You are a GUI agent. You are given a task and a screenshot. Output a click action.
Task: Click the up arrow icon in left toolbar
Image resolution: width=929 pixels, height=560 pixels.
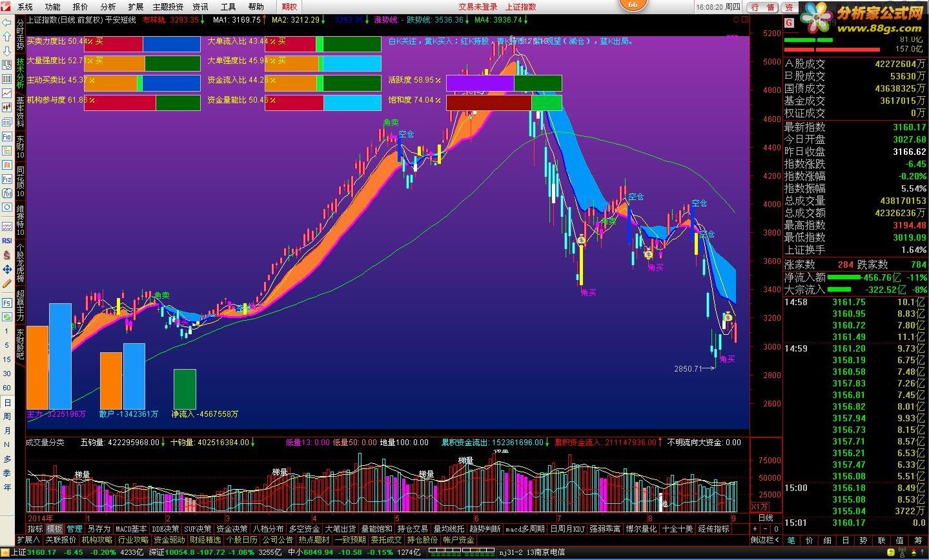coord(7,37)
